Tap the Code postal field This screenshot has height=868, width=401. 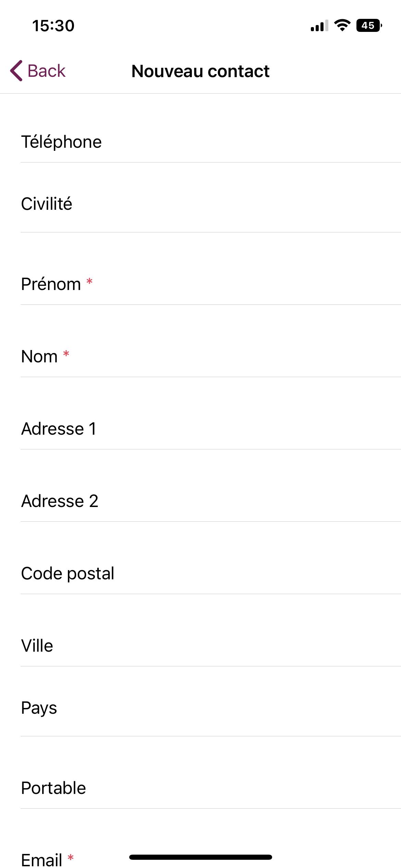click(x=211, y=573)
